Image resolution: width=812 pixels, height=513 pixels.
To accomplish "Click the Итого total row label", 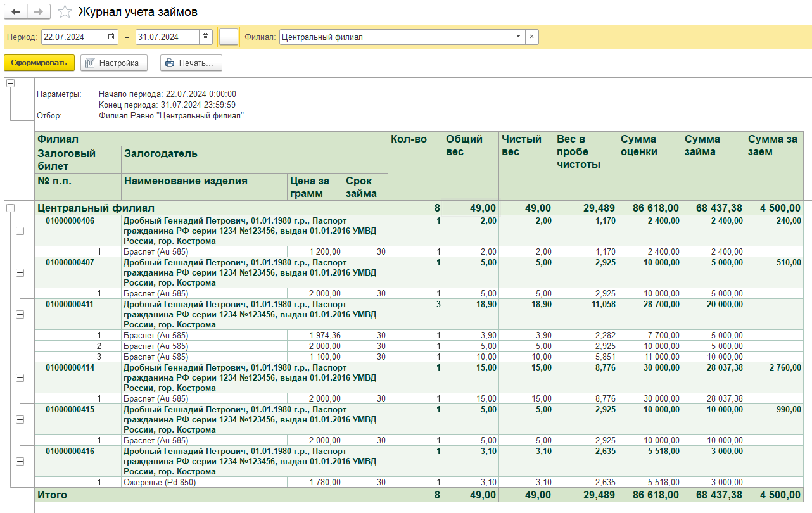I will point(52,495).
